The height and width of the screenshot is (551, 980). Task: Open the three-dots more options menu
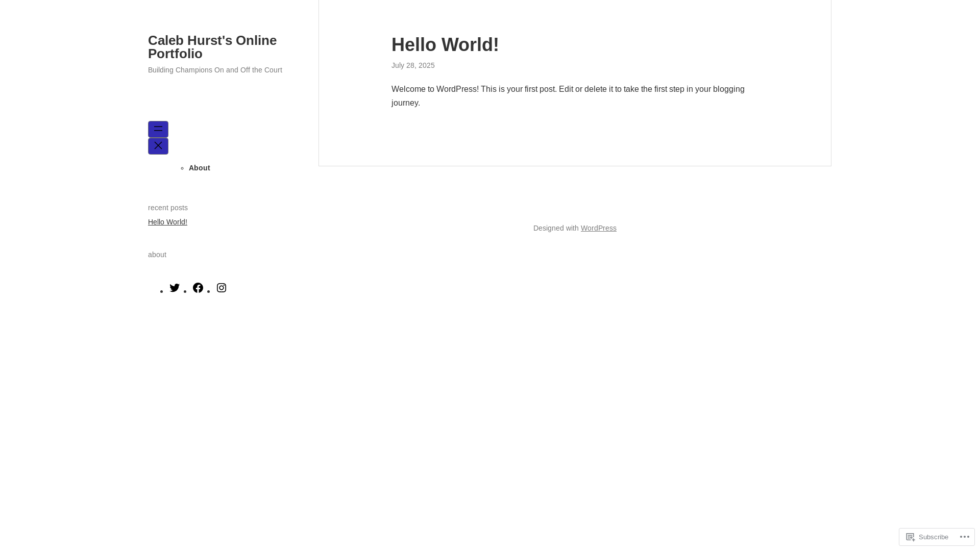coord(965,537)
